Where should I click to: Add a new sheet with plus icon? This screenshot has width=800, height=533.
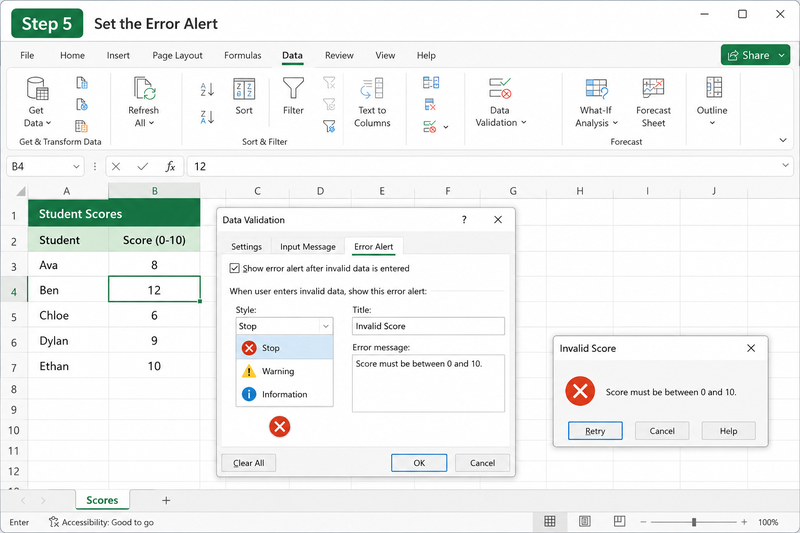pyautogui.click(x=166, y=500)
